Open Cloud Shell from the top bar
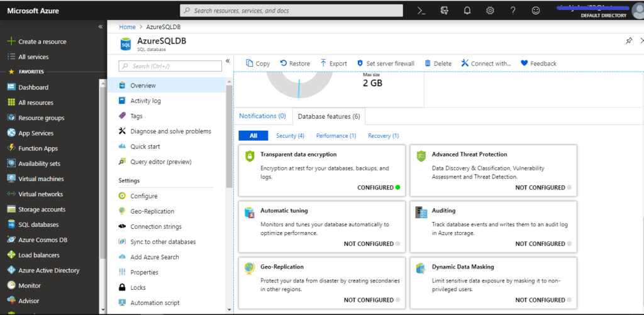Image resolution: width=644 pixels, height=315 pixels. point(421,11)
